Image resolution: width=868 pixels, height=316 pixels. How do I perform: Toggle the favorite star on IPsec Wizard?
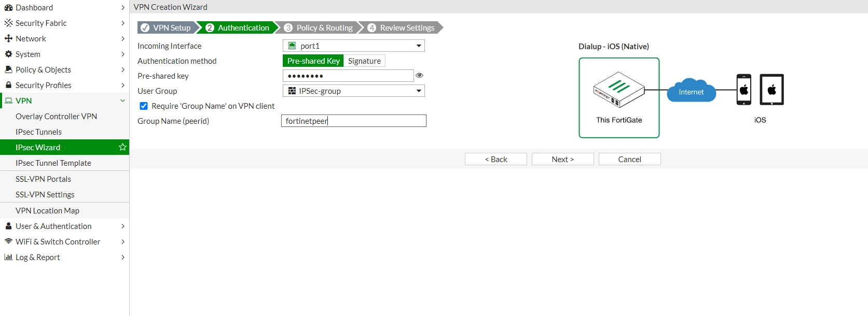tap(122, 147)
